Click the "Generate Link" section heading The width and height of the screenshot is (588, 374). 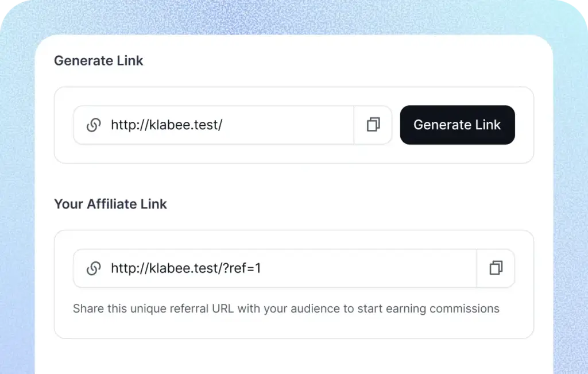coord(99,61)
